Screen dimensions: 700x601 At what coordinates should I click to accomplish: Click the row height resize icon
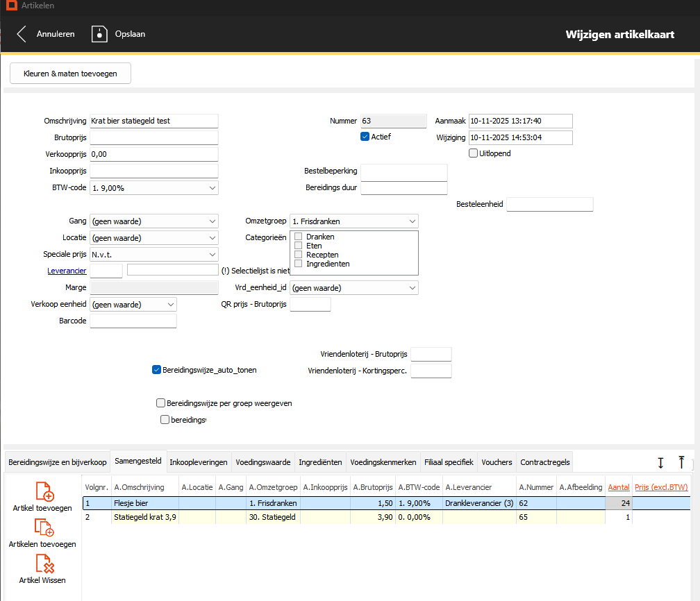(660, 462)
